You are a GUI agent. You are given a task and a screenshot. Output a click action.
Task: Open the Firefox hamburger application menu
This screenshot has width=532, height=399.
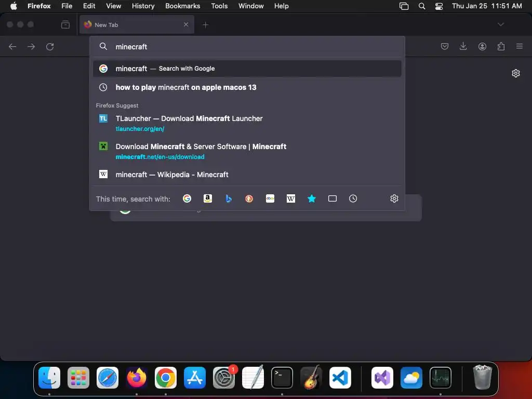520,46
